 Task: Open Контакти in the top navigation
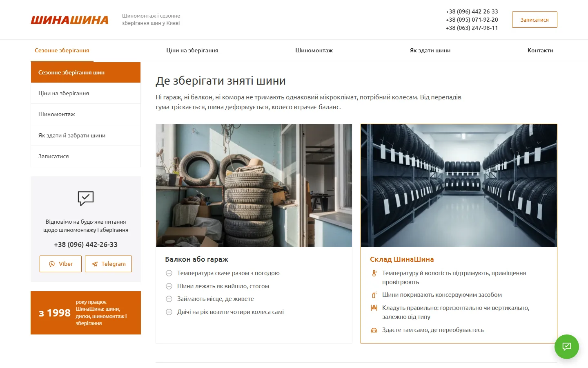[x=540, y=51]
